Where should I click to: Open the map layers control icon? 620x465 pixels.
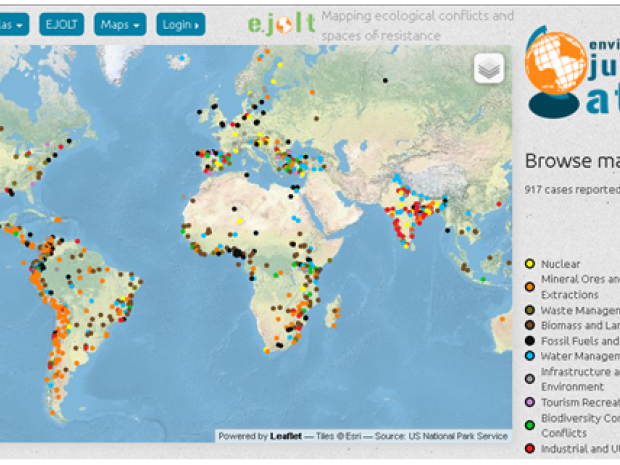pyautogui.click(x=488, y=69)
